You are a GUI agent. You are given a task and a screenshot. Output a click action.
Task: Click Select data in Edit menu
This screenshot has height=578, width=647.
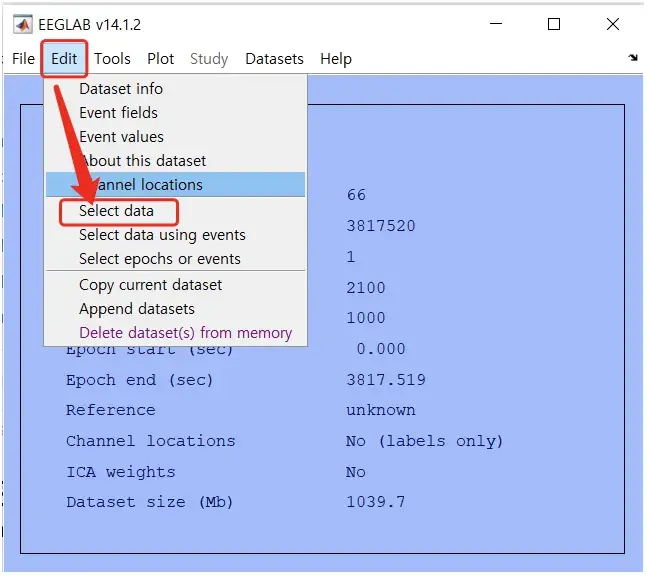pyautogui.click(x=117, y=211)
